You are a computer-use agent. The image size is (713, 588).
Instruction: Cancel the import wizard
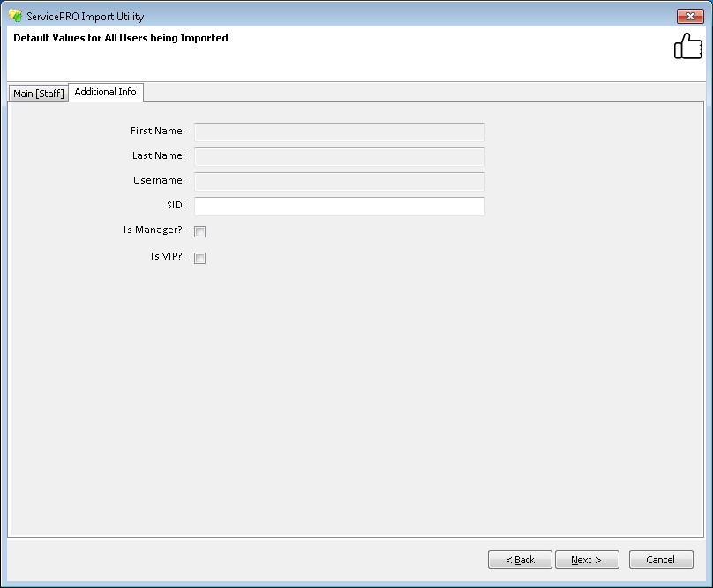(660, 559)
